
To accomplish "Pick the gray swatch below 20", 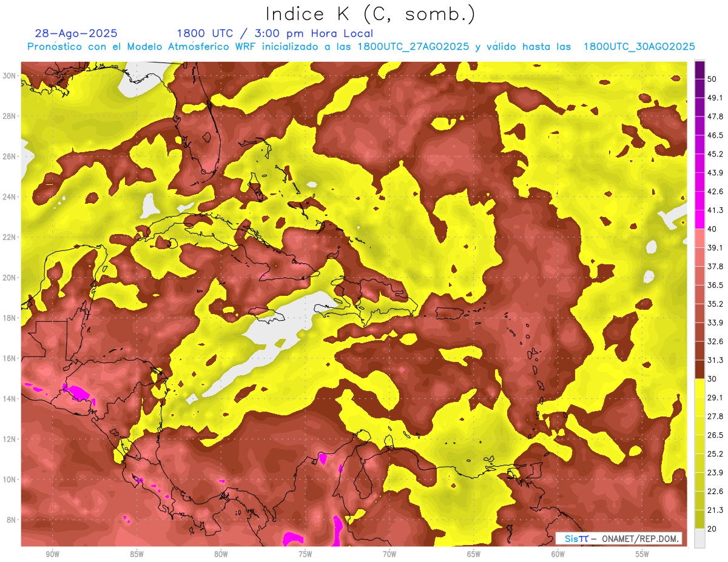I will (x=699, y=538).
